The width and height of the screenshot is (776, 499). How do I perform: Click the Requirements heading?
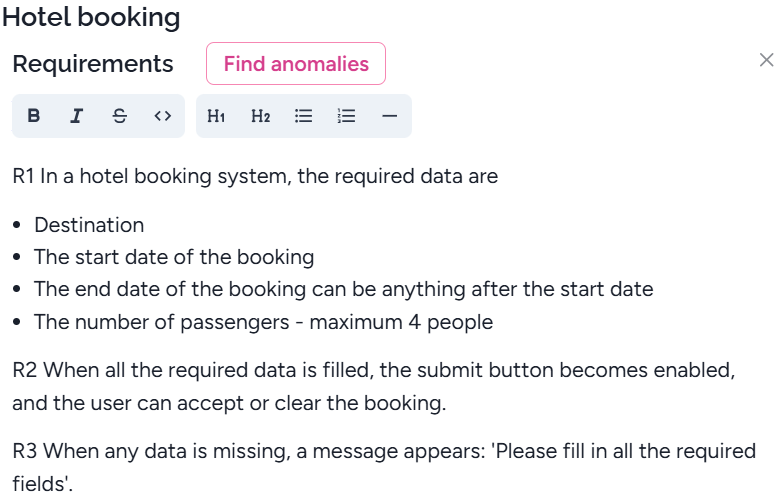pos(93,64)
